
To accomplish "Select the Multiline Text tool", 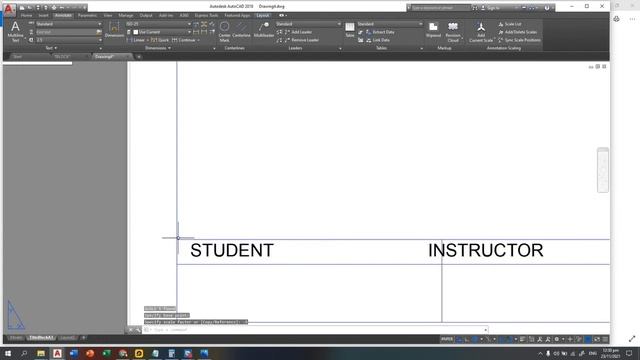I will pos(15,32).
